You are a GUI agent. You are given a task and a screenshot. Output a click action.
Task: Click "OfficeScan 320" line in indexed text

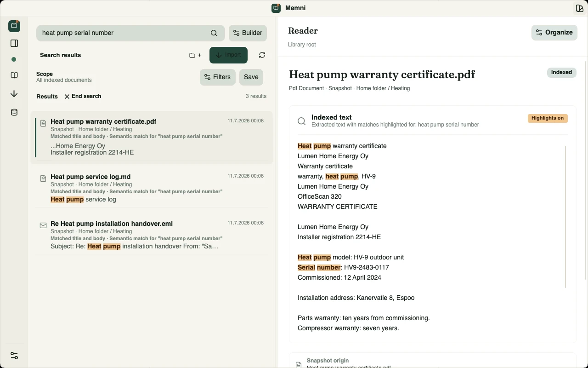(x=320, y=196)
